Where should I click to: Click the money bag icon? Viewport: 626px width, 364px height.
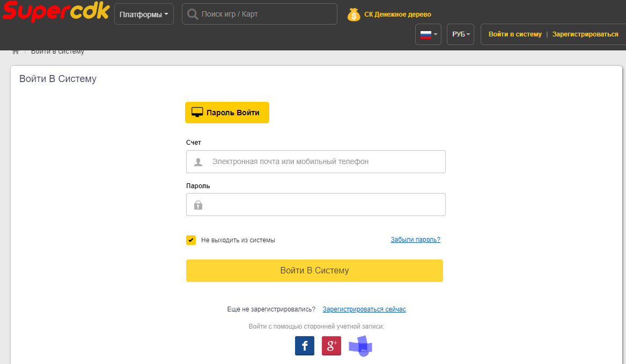coord(353,14)
